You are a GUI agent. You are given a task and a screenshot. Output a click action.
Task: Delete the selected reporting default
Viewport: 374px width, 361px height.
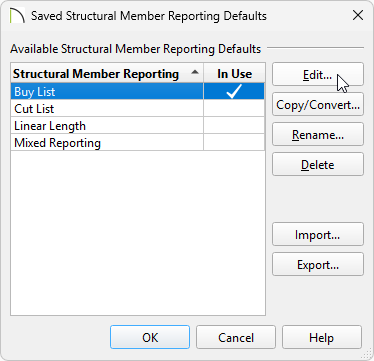[318, 164]
